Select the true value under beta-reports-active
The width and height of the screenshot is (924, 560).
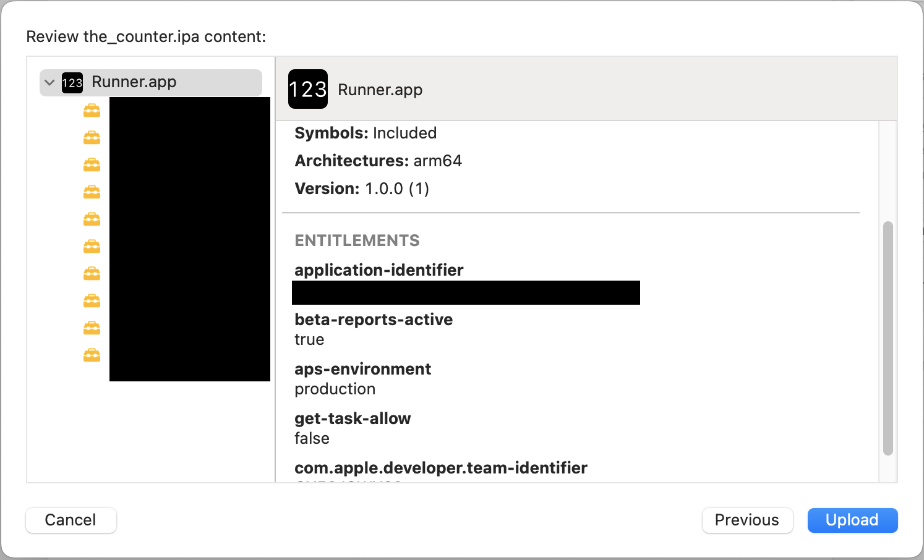click(309, 339)
